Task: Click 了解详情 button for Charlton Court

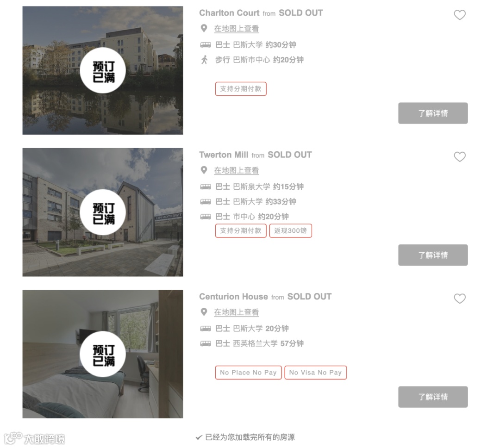Action: [x=433, y=113]
